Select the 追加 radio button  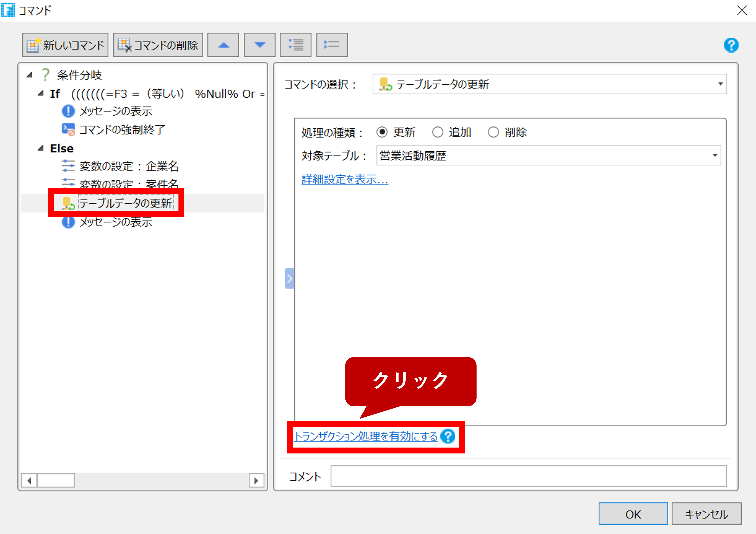[438, 132]
